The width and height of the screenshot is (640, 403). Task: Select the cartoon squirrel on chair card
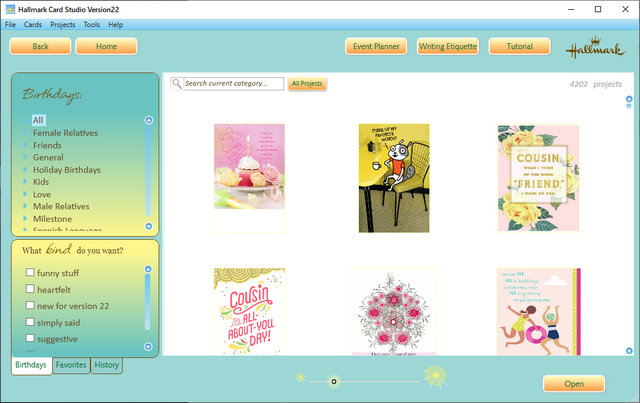394,178
